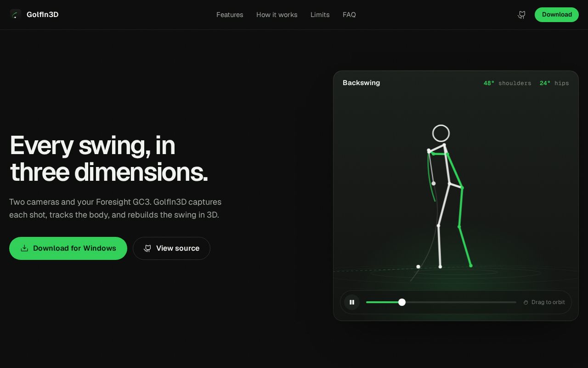Click the GolfIn3D brand name text

pos(42,15)
